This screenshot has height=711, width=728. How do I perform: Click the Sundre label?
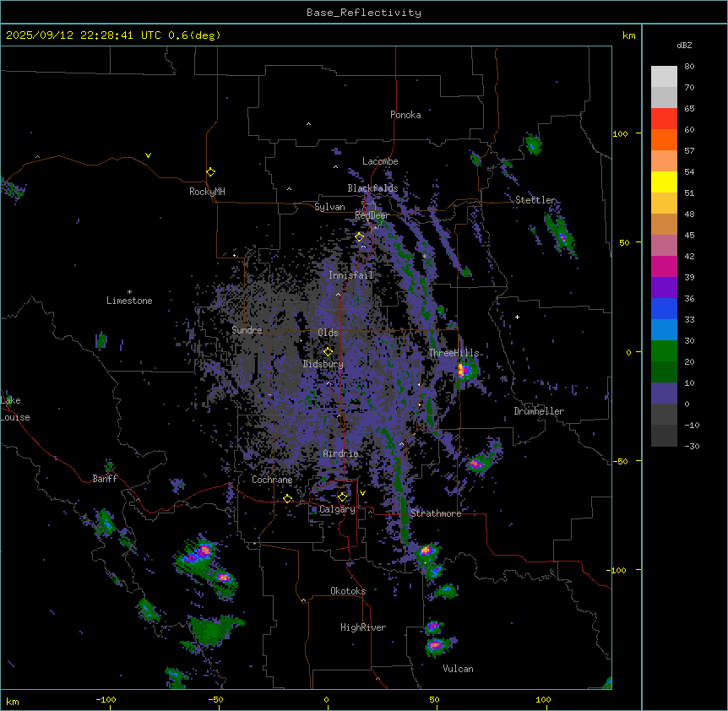(247, 330)
